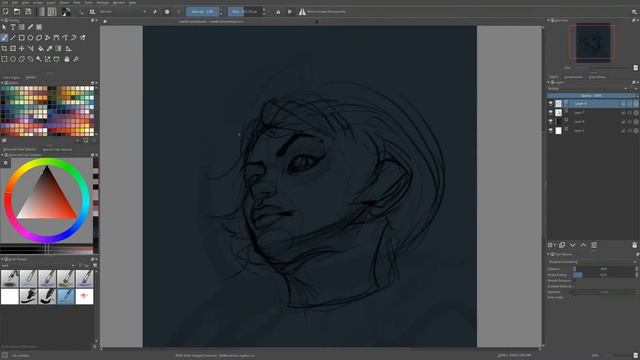This screenshot has width=640, height=360.
Task: Adjust the brush Opacity slider in toolbar
Action: [x=202, y=12]
